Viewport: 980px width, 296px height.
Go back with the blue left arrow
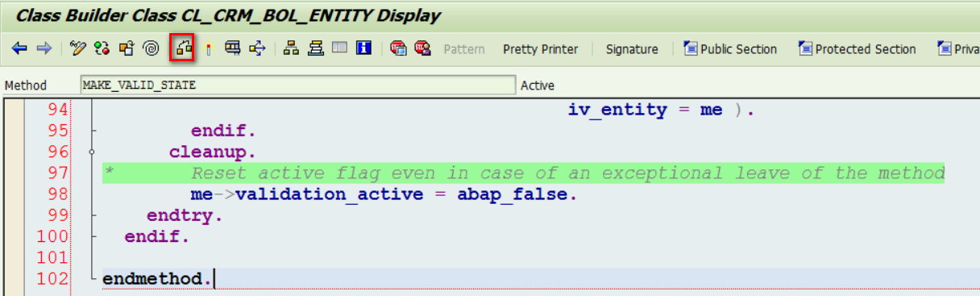pos(19,48)
